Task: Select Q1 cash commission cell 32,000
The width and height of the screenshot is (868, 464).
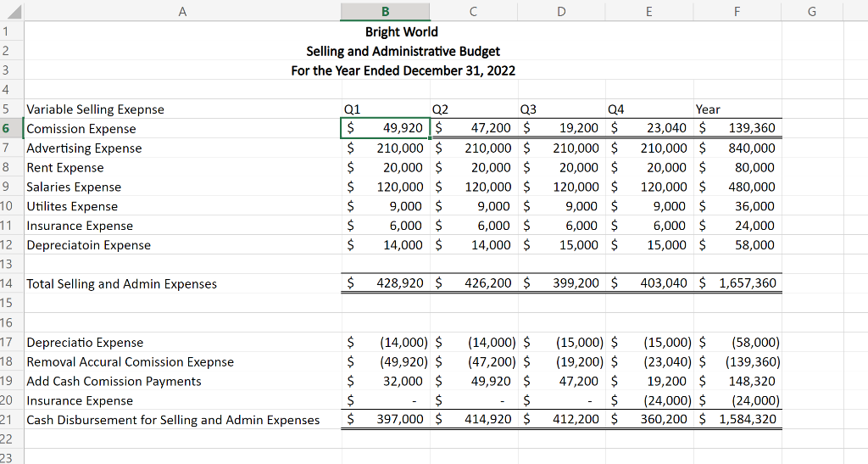Action: (386, 381)
